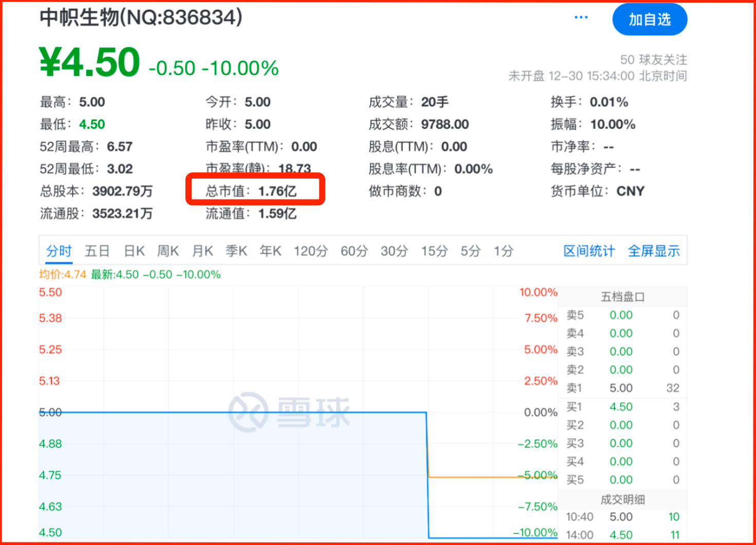Click the 加自选 button to add to watchlist

coord(649,18)
